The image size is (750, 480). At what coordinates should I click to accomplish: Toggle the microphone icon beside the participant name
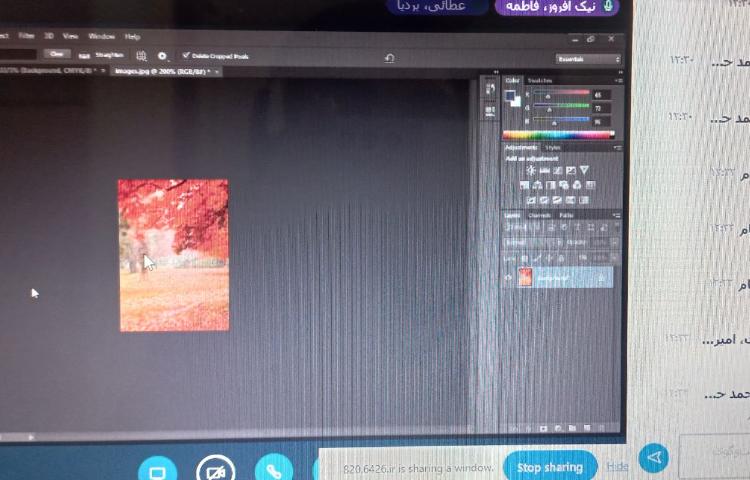608,5
